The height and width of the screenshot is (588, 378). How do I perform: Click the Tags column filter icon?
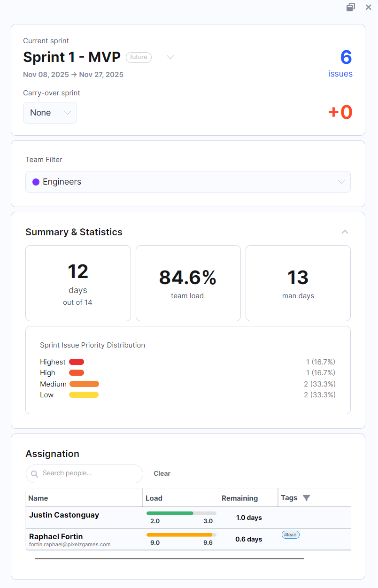pyautogui.click(x=307, y=498)
